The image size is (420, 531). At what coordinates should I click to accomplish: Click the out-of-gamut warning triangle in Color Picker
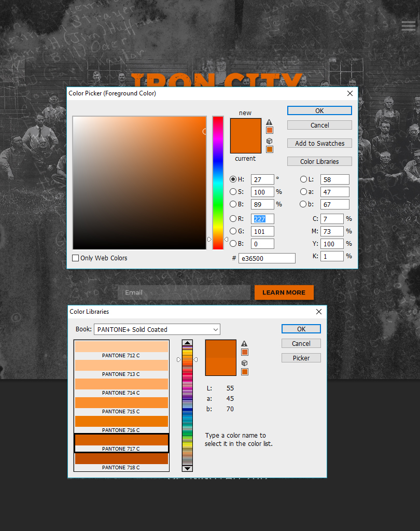pyautogui.click(x=269, y=122)
